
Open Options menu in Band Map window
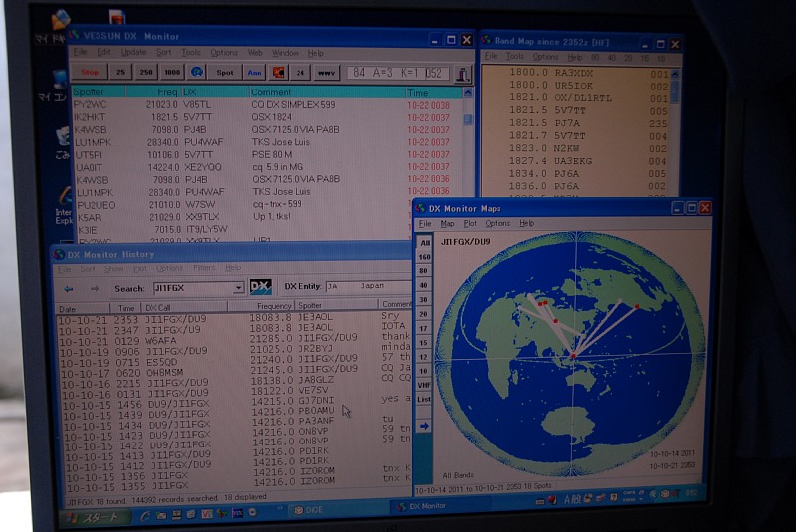(545, 57)
